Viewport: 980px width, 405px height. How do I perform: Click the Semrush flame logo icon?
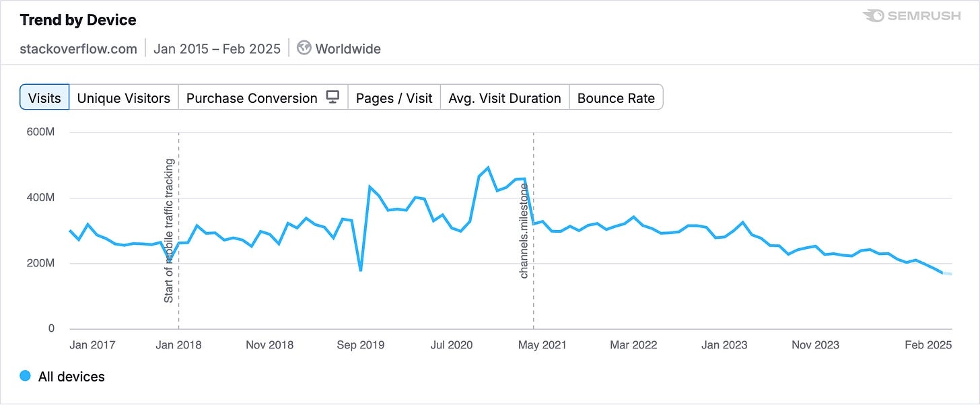[x=873, y=15]
